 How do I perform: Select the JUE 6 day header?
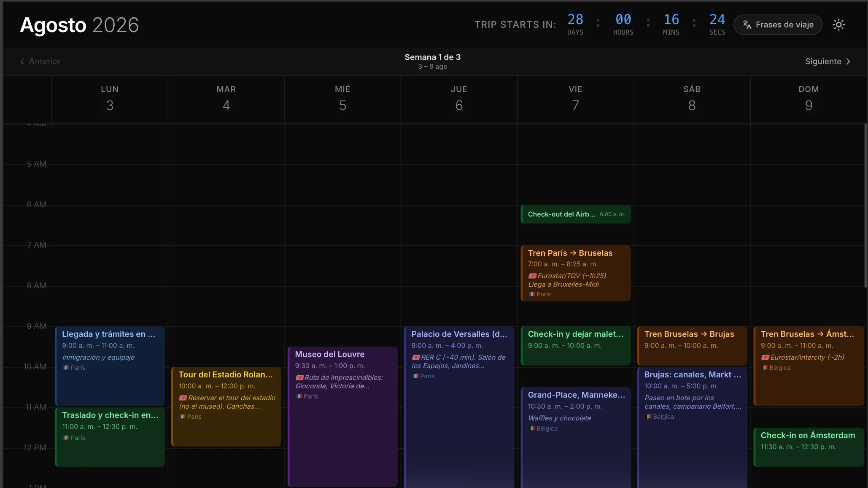459,99
